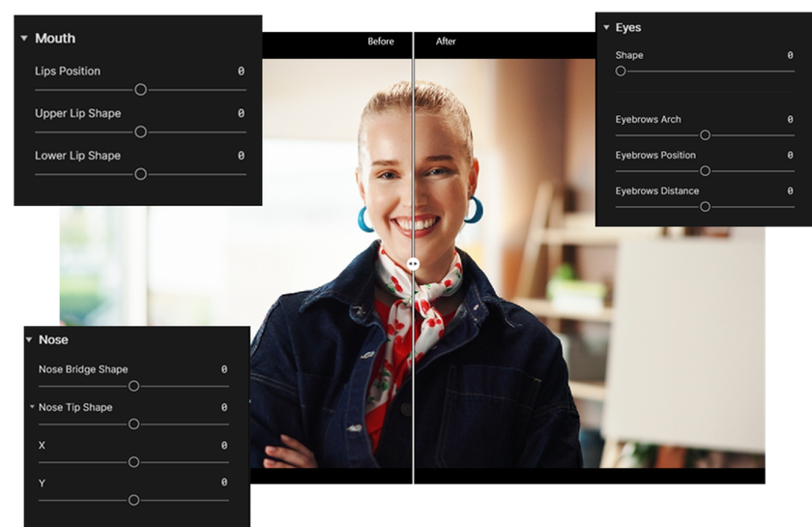This screenshot has width=812, height=527.
Task: Click the Upper Lip Shape label
Action: click(77, 113)
